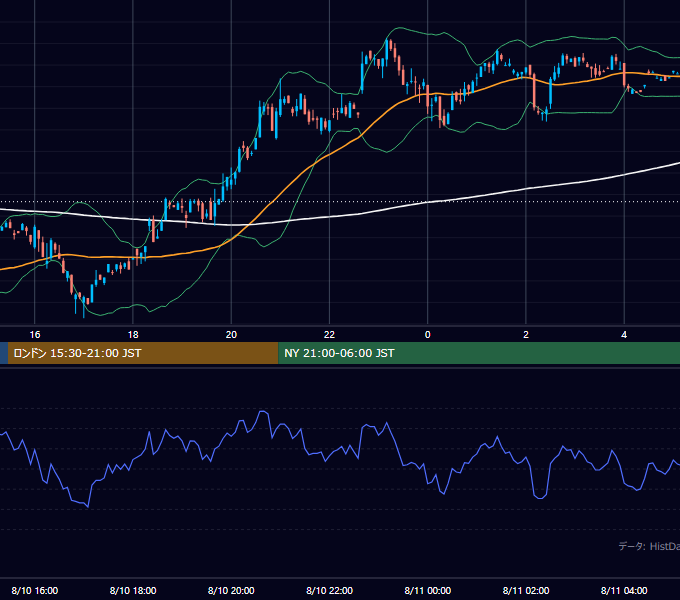Image resolution: width=680 pixels, height=600 pixels.
Task: Click hour label 2 on price chart axis
Action: pyautogui.click(x=526, y=335)
